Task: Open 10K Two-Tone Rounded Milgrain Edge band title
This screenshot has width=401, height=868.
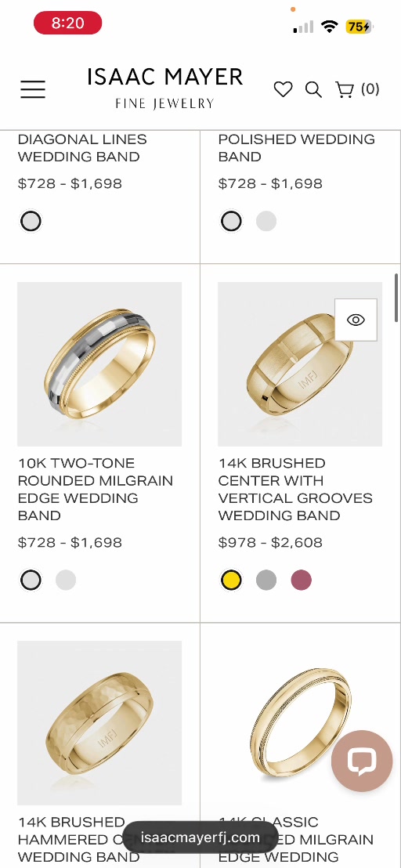Action: point(95,490)
